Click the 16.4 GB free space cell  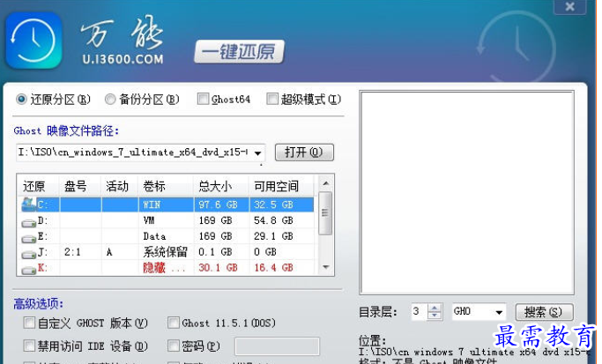pyautogui.click(x=281, y=268)
